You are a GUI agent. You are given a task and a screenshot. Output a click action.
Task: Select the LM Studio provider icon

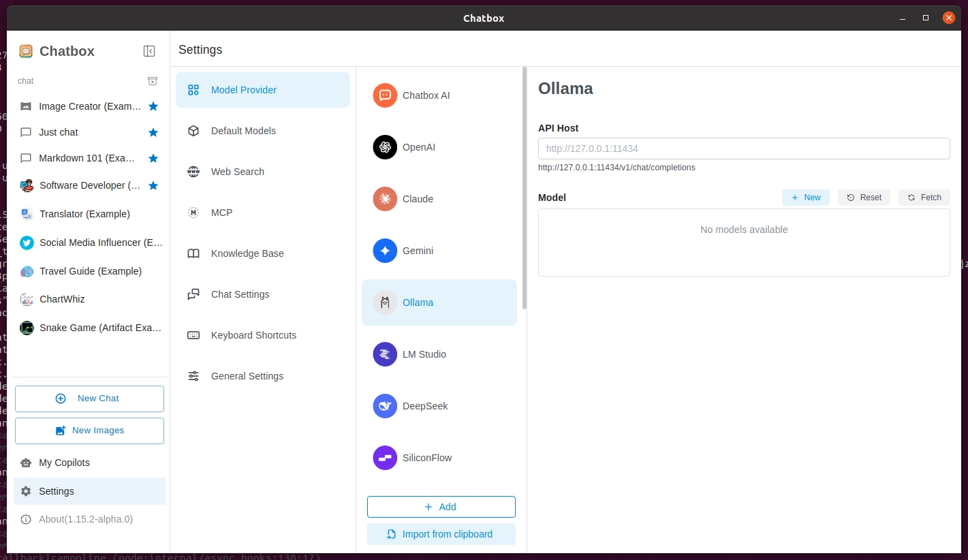click(385, 354)
